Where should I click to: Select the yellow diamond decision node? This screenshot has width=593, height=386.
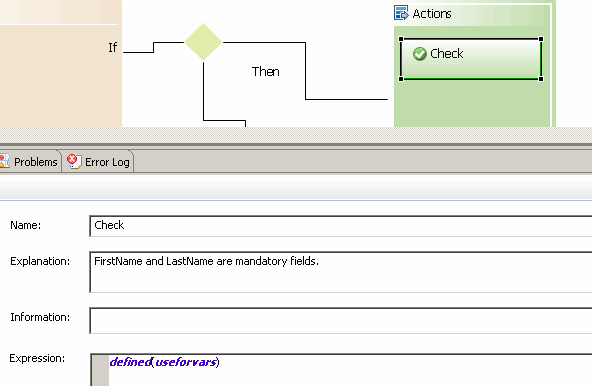(x=203, y=42)
